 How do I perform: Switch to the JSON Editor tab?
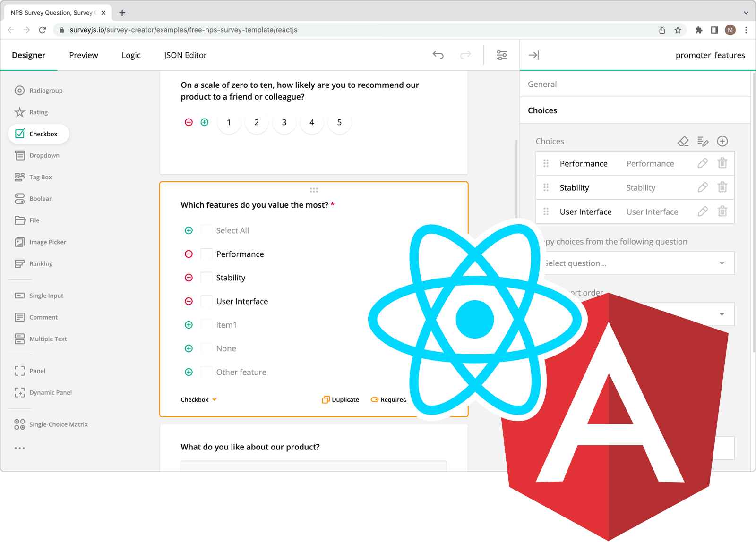click(x=185, y=55)
